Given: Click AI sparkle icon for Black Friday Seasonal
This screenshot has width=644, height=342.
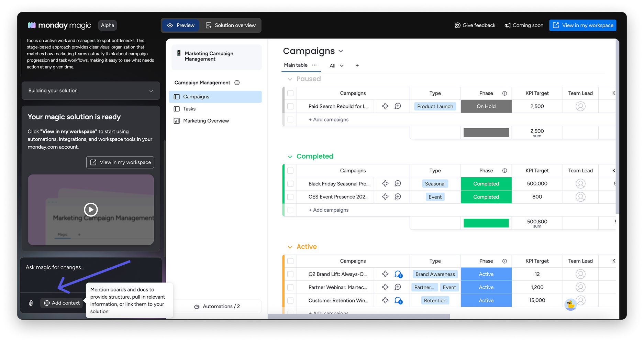Looking at the screenshot, I should pos(385,184).
